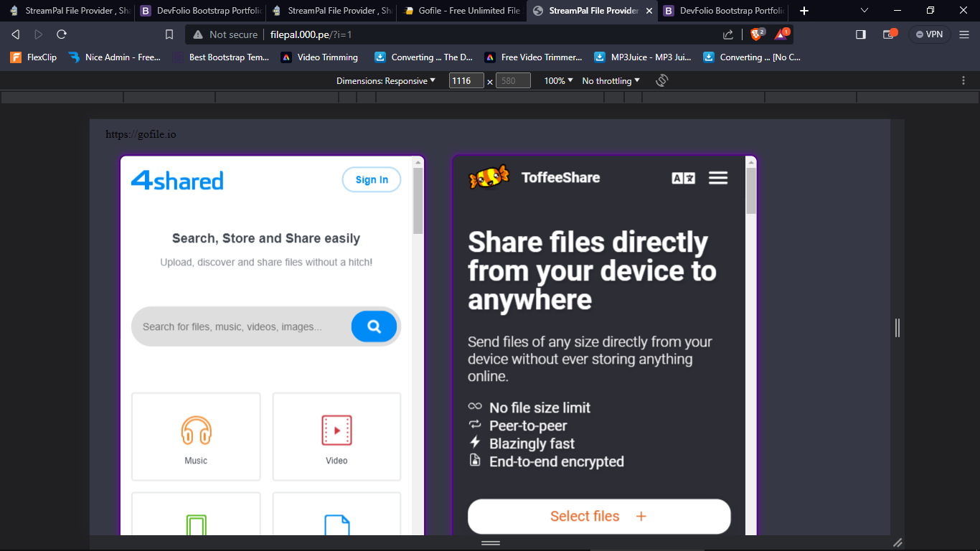Open the FlexClip bookmark
Image resolution: width=980 pixels, height=551 pixels.
coord(34,57)
